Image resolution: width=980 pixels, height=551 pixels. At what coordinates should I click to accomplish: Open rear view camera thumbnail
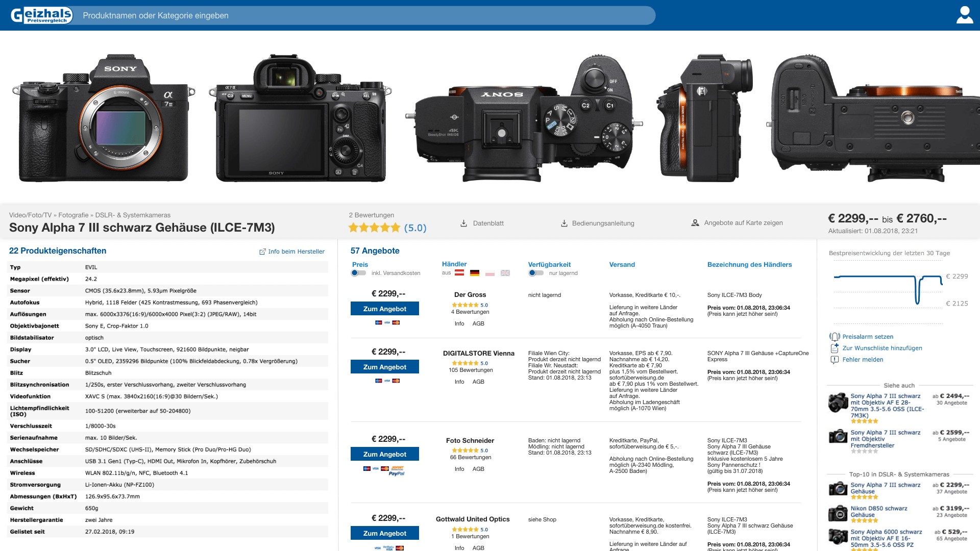point(300,118)
